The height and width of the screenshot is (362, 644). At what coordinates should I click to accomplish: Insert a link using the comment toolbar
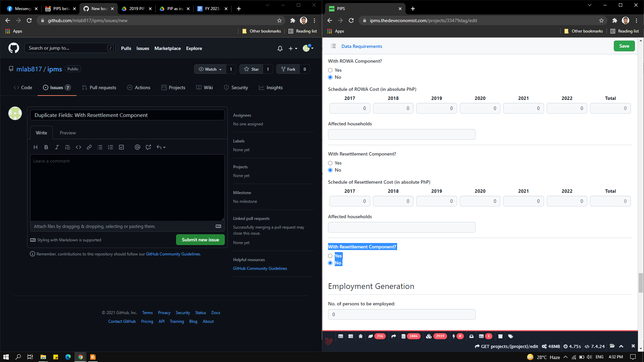(89, 147)
